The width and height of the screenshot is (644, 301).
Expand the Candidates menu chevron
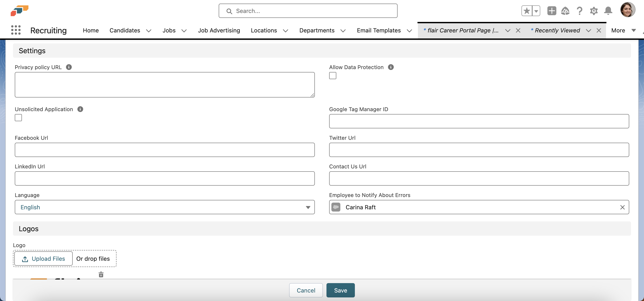(x=149, y=30)
